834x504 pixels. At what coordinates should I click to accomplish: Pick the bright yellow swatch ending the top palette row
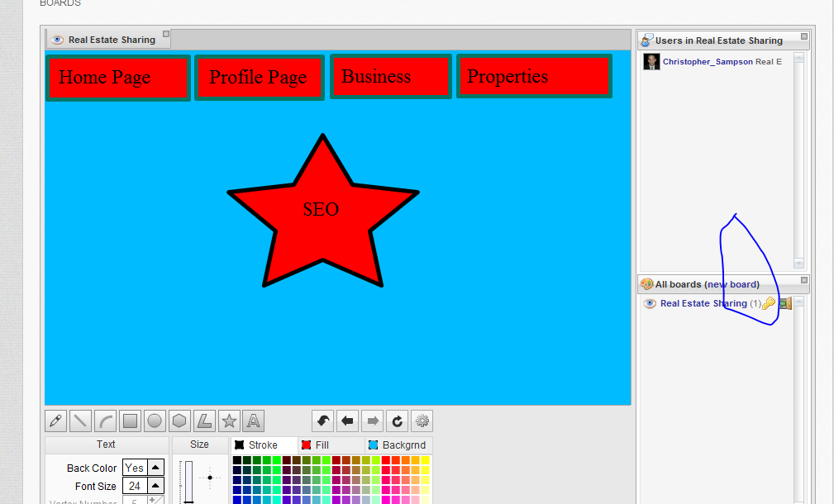425,460
